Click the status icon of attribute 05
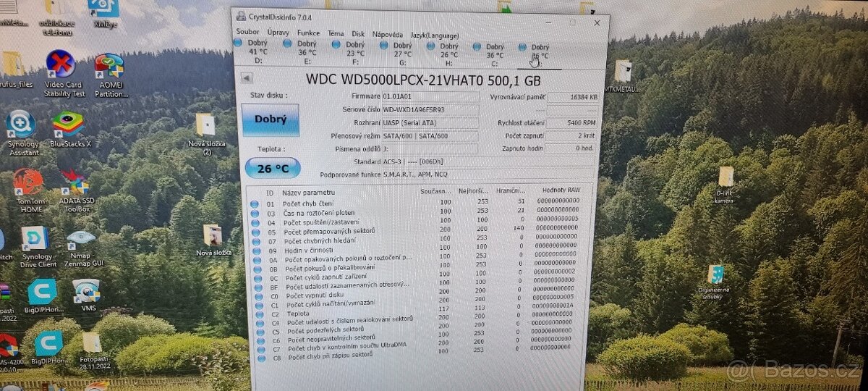 [254, 232]
